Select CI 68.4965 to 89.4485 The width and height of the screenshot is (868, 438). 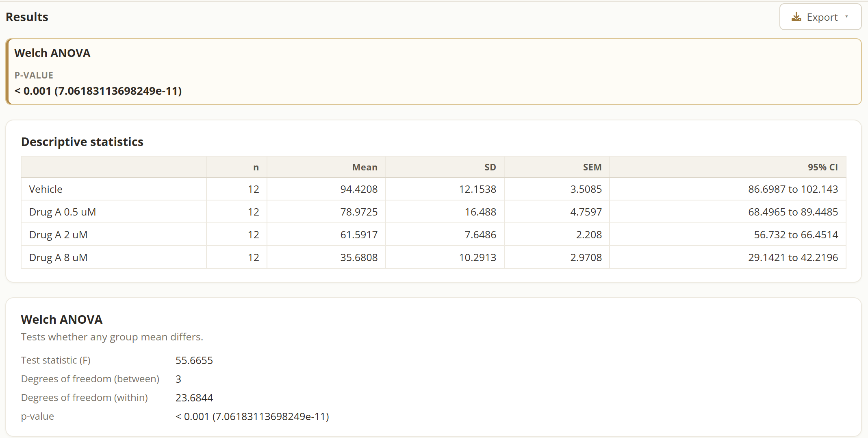point(793,212)
